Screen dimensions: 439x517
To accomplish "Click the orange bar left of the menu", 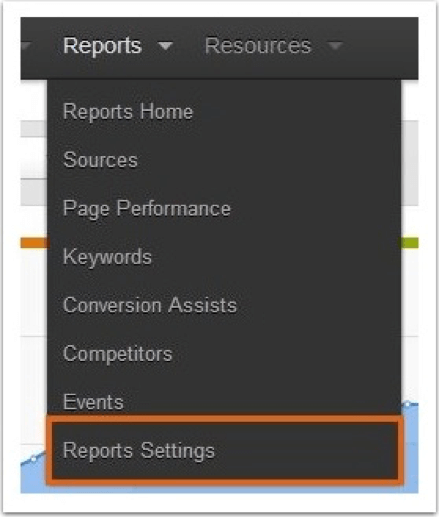I will coord(34,243).
